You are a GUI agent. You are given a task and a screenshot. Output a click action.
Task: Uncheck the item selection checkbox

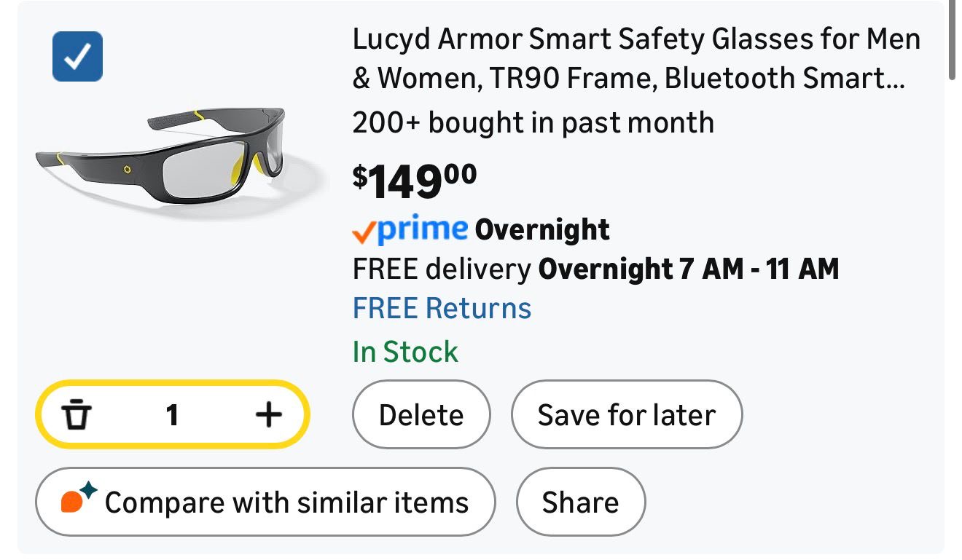point(77,57)
